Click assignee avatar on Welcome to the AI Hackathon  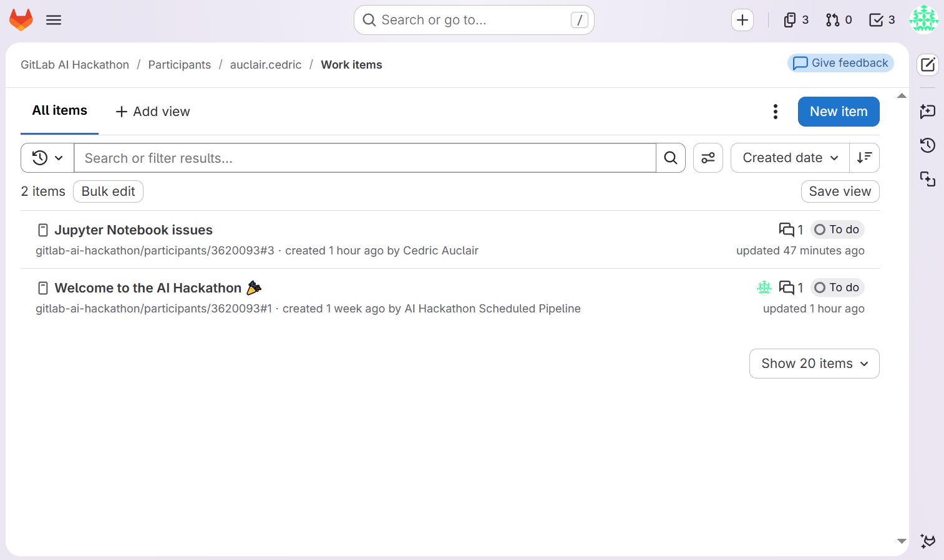764,287
